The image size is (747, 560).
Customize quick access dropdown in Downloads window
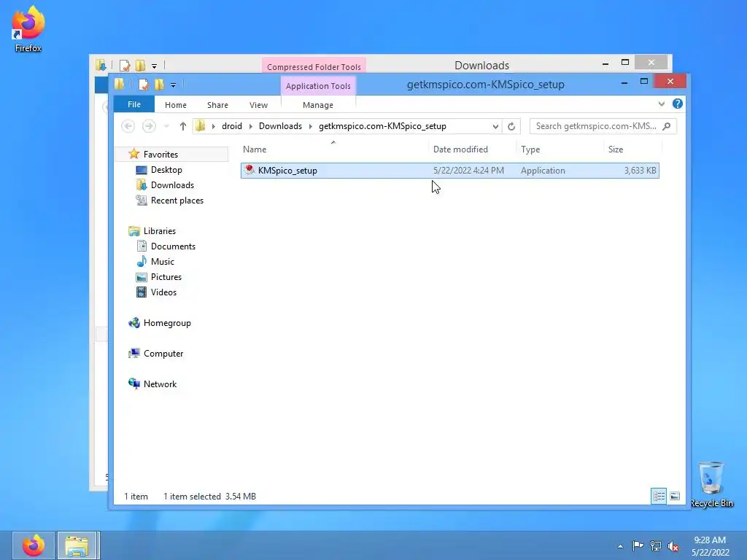click(155, 66)
